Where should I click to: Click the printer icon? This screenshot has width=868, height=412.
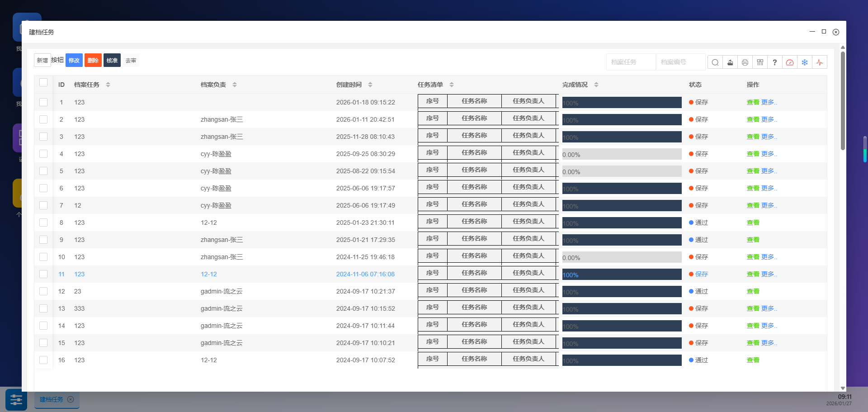point(745,62)
